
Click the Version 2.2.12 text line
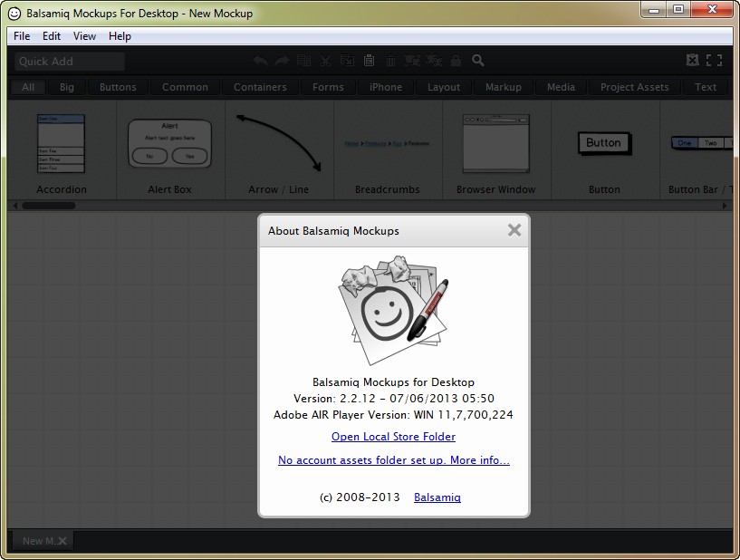(394, 399)
